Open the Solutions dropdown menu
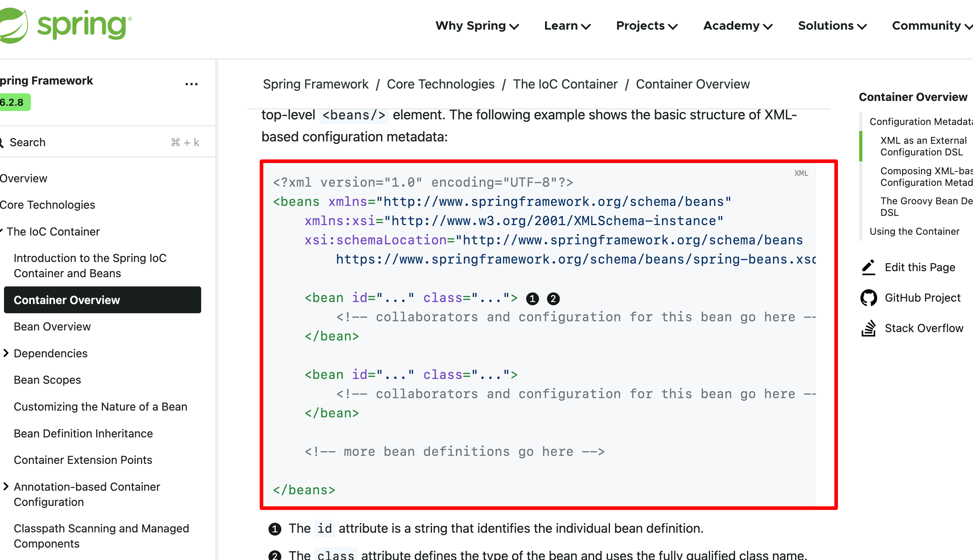Image resolution: width=973 pixels, height=560 pixels. 832,26
